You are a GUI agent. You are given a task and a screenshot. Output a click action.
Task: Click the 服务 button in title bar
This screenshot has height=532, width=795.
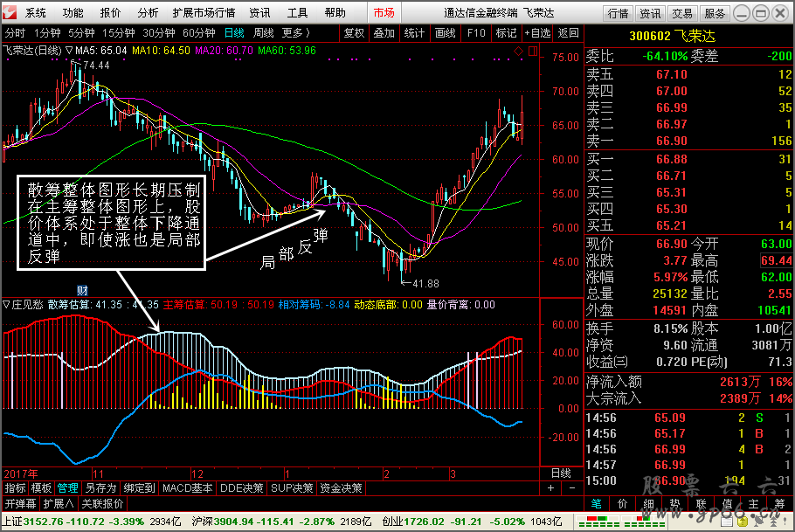[715, 14]
